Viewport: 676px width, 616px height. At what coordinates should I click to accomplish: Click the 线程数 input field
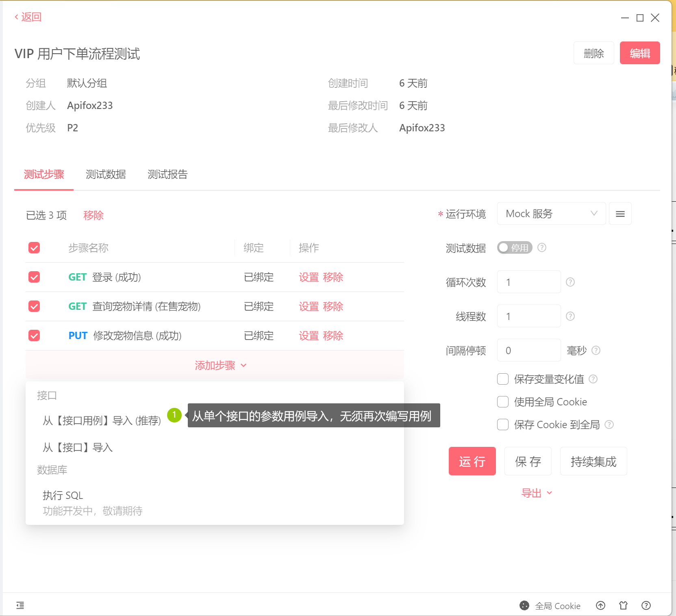(529, 316)
